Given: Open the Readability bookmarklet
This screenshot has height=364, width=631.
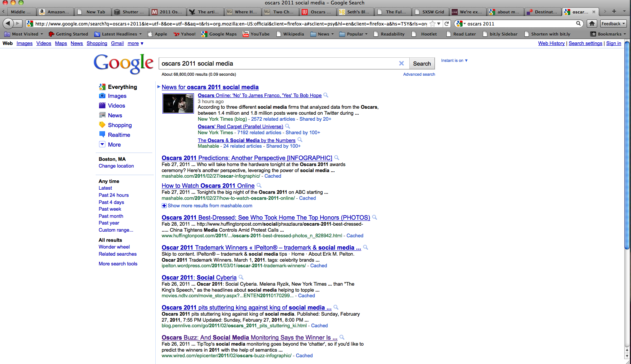Looking at the screenshot, I should click(x=389, y=34).
